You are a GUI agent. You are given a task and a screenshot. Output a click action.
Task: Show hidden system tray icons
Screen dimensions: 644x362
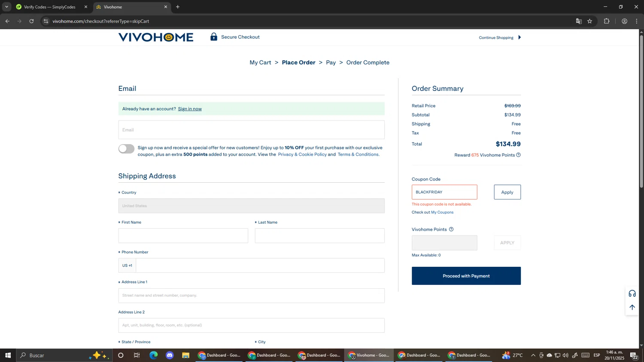[x=533, y=355]
